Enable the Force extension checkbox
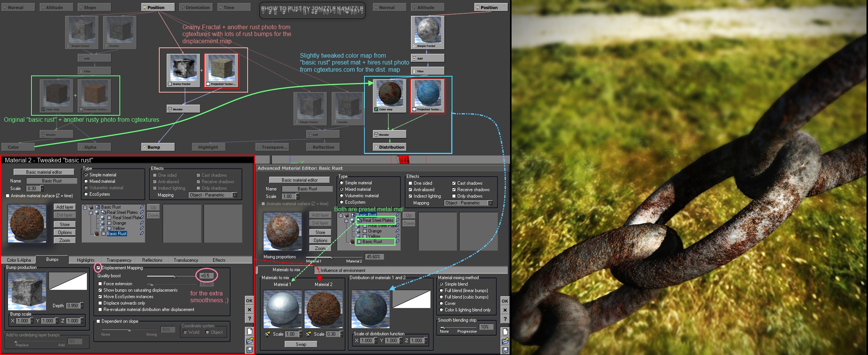The image size is (868, 355). [x=100, y=284]
